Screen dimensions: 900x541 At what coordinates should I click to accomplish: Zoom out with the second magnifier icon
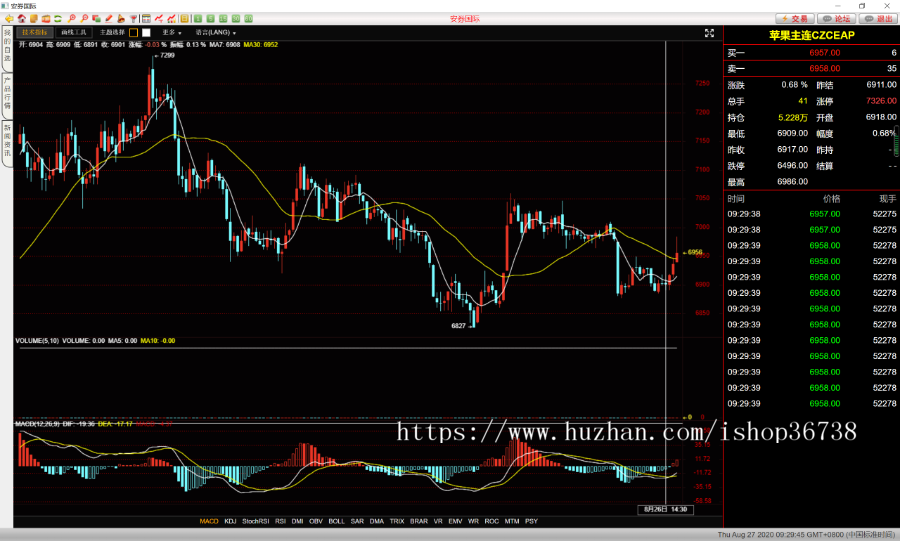coord(84,19)
